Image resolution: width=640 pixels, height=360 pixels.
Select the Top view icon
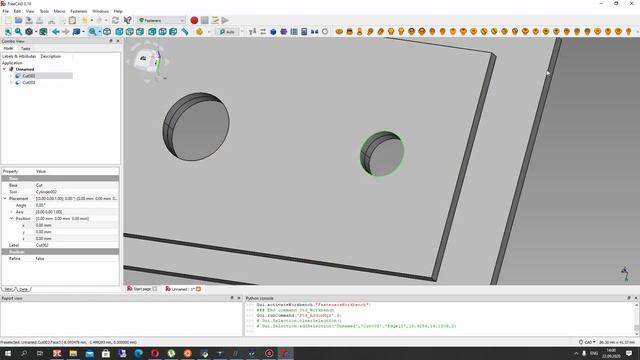pyautogui.click(x=129, y=31)
